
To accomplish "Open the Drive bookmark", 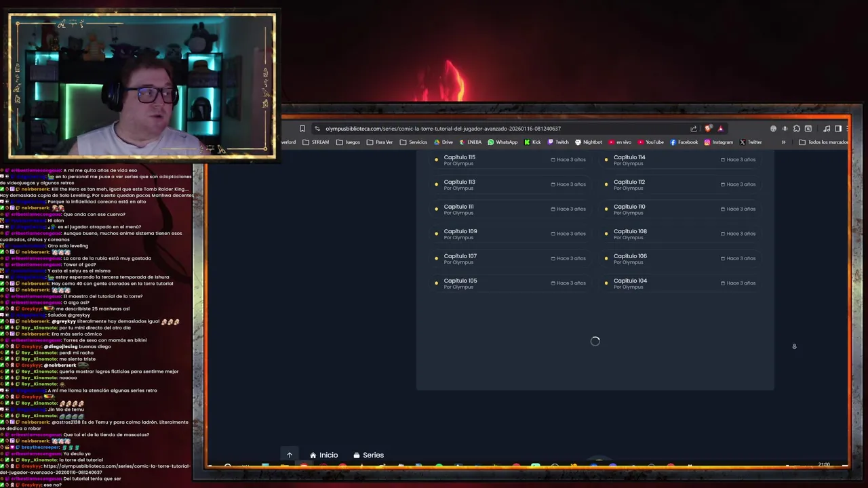I will coord(443,142).
